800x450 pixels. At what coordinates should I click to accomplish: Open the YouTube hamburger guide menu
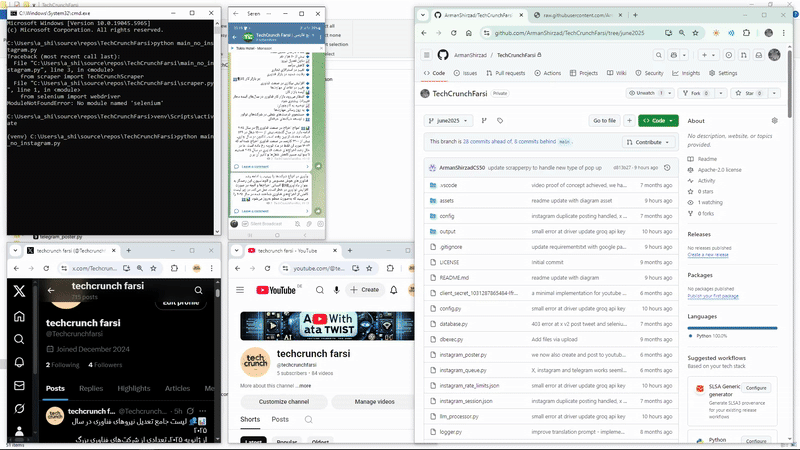tap(242, 289)
